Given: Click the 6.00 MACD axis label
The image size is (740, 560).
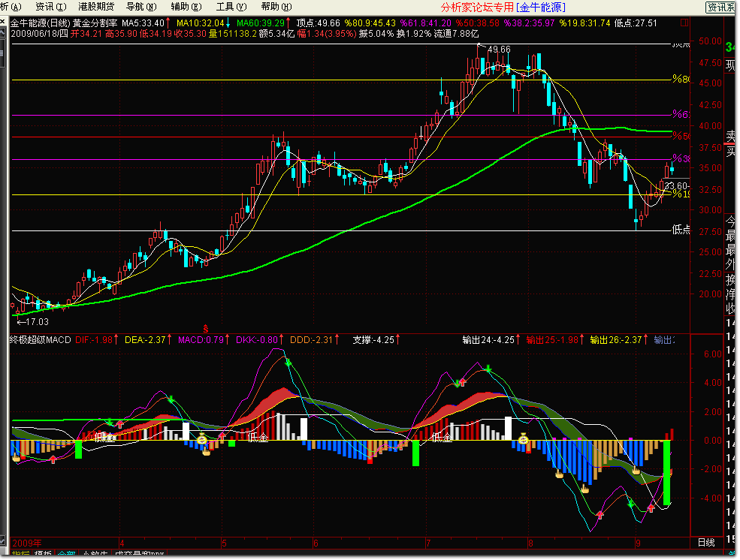Looking at the screenshot, I should [x=713, y=354].
